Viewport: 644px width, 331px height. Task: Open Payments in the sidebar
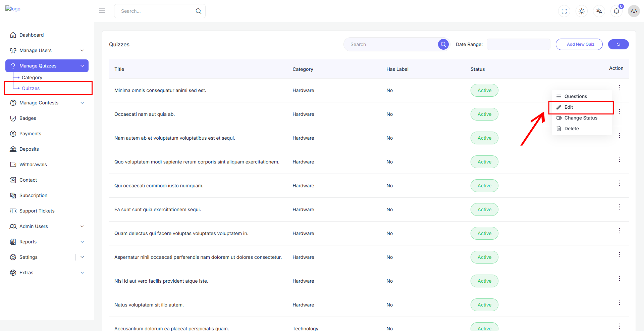(x=47, y=134)
